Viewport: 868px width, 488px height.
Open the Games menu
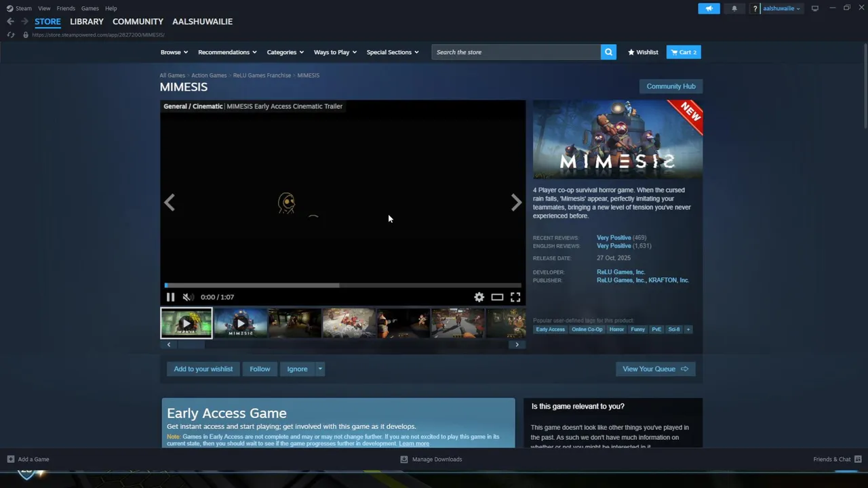click(90, 8)
